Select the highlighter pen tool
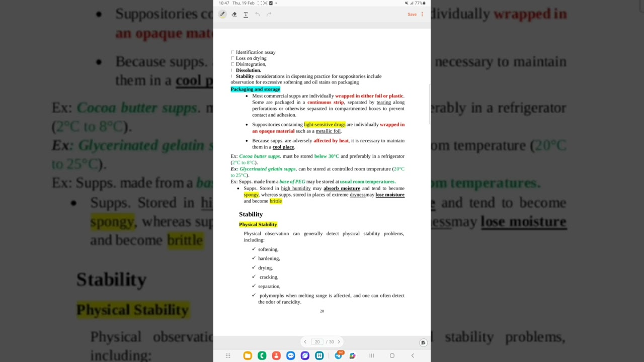Viewport: 644px width, 362px height. coord(222,14)
